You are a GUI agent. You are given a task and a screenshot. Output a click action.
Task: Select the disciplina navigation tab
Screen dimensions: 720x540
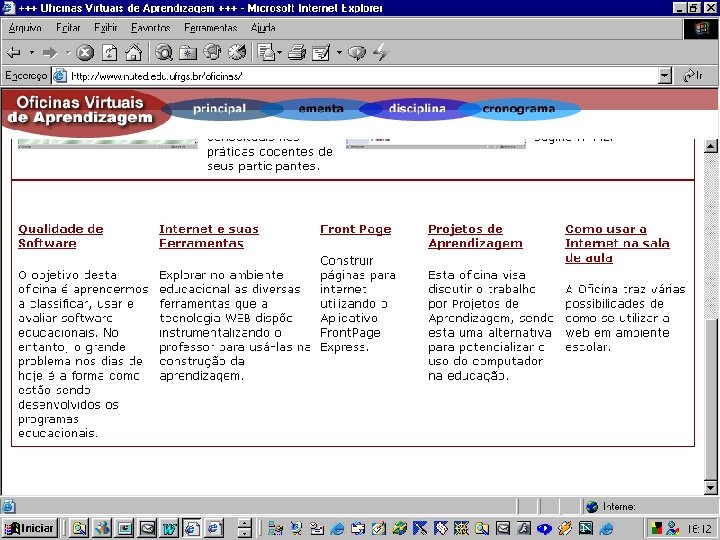(x=417, y=109)
